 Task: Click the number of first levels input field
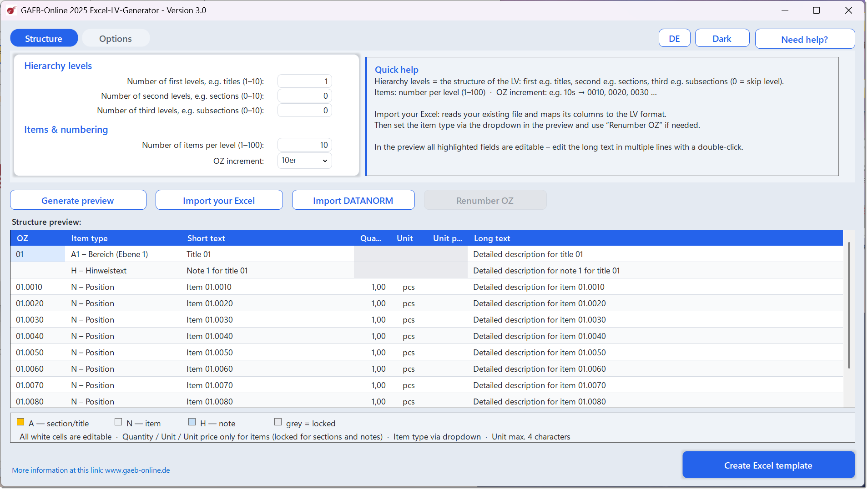304,81
